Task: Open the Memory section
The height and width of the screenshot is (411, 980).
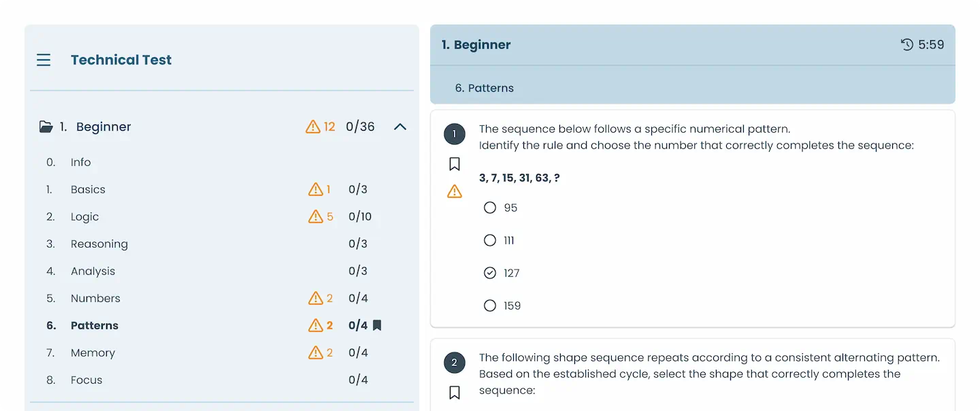Action: coord(93,352)
